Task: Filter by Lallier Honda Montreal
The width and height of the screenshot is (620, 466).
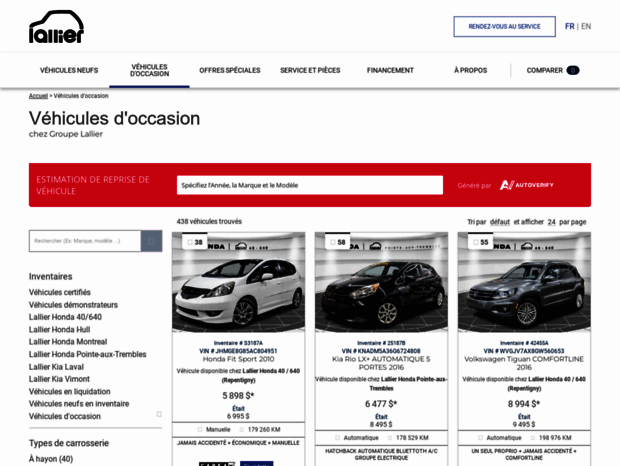Action: [68, 342]
